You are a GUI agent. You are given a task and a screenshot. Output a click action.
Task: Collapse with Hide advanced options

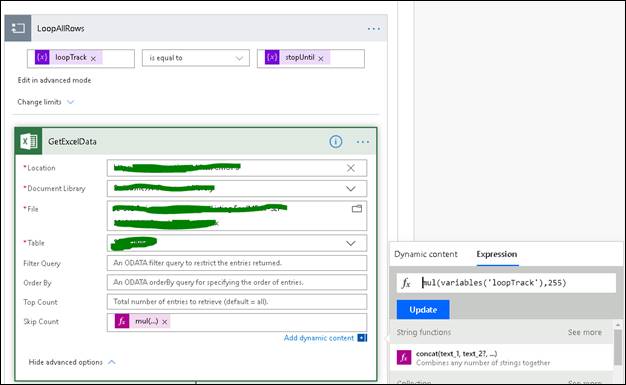pyautogui.click(x=72, y=362)
